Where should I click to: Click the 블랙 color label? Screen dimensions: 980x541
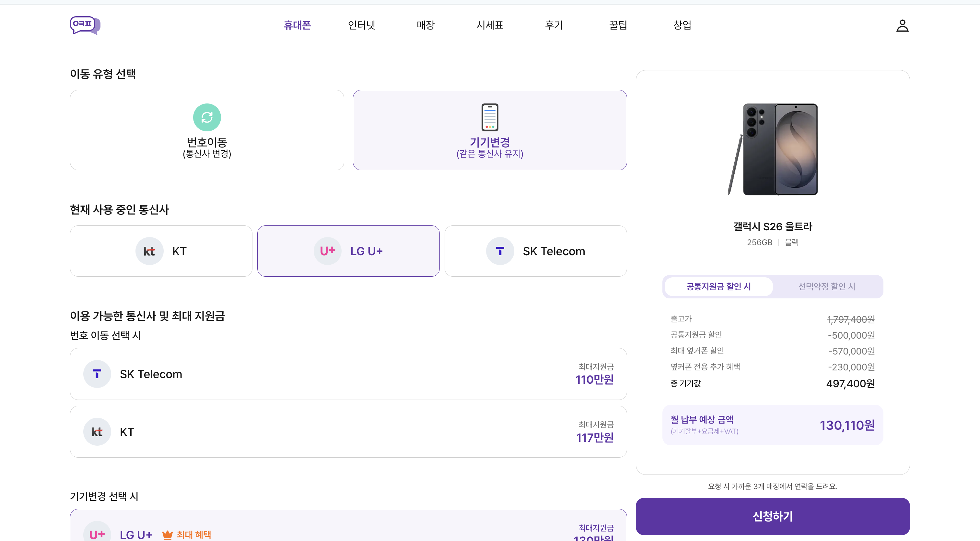click(x=791, y=242)
